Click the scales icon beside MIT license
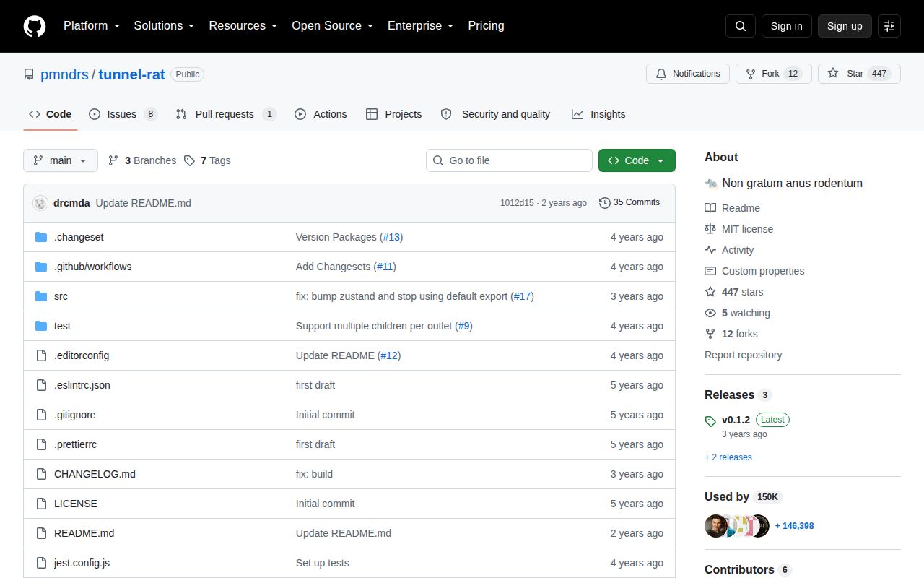This screenshot has width=924, height=578. coord(710,229)
